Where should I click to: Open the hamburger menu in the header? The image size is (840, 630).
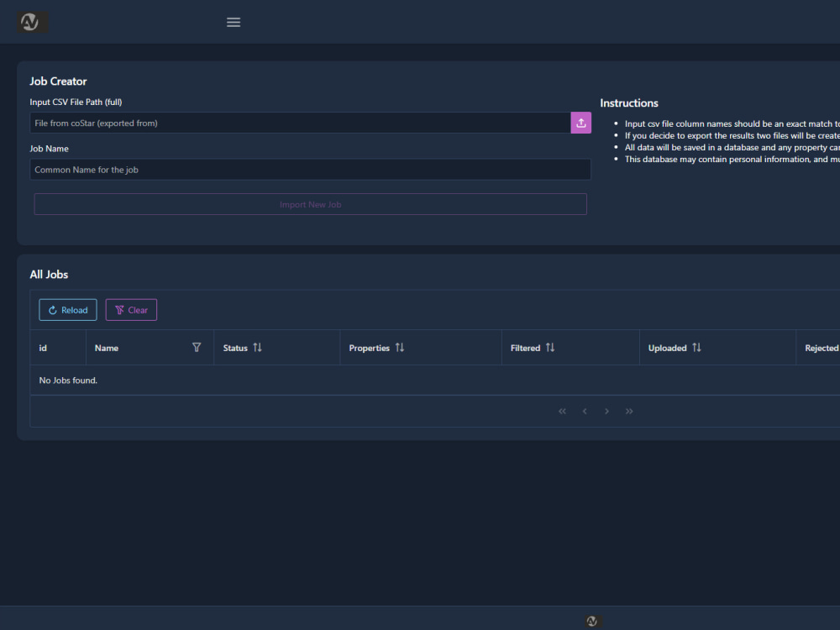click(x=233, y=22)
